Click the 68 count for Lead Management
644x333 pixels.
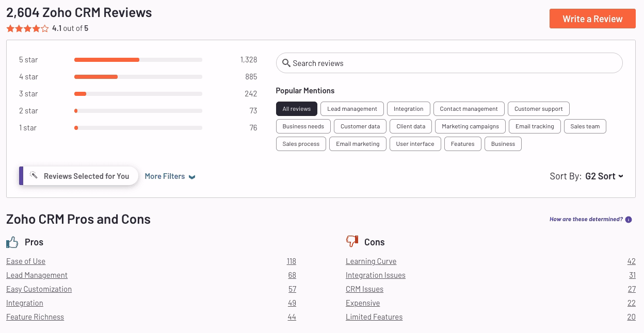(292, 275)
